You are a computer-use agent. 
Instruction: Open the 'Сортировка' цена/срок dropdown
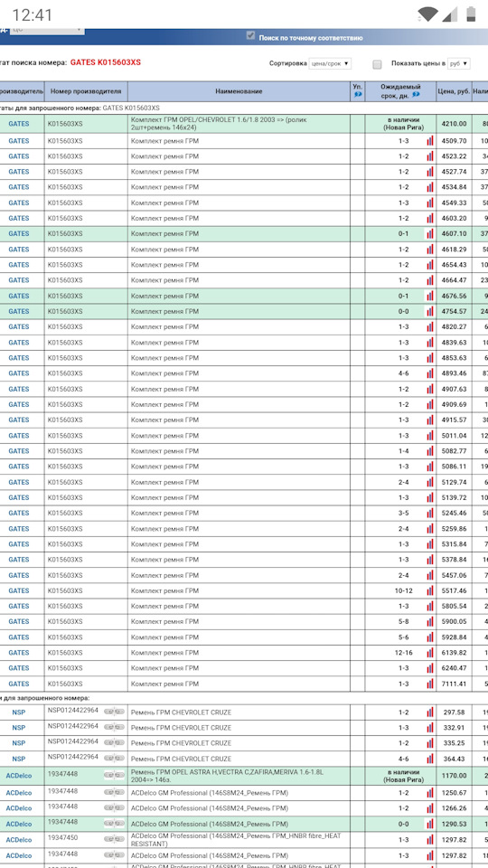330,63
